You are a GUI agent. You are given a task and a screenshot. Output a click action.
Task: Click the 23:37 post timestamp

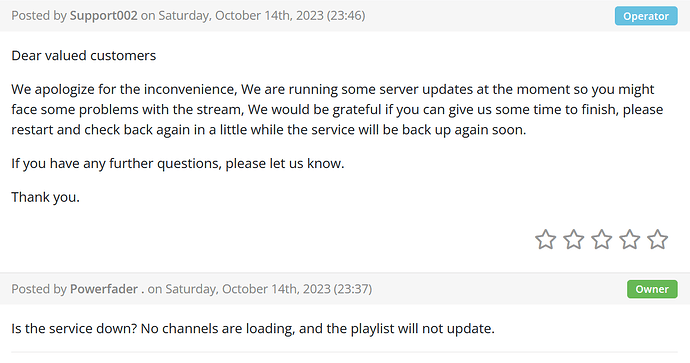[353, 289]
